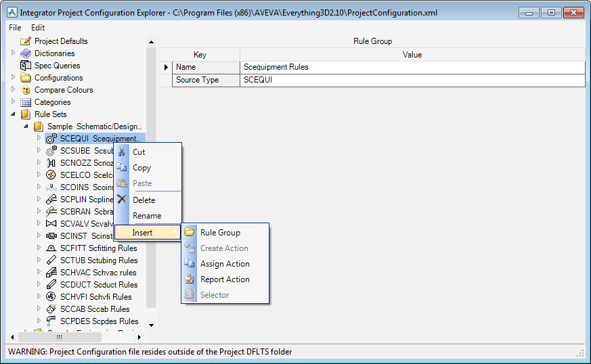591x364 pixels.
Task: Select the SCTUB Sctubing Rules row
Action: (99, 260)
